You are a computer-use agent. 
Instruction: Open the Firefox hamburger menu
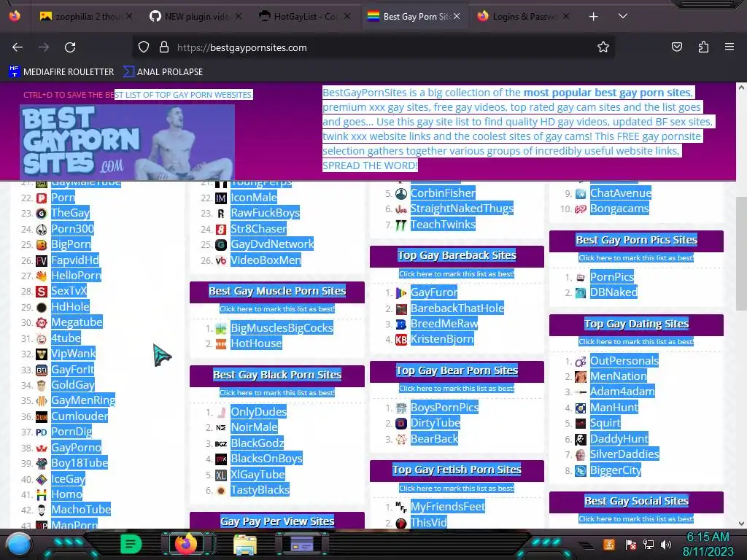click(729, 47)
